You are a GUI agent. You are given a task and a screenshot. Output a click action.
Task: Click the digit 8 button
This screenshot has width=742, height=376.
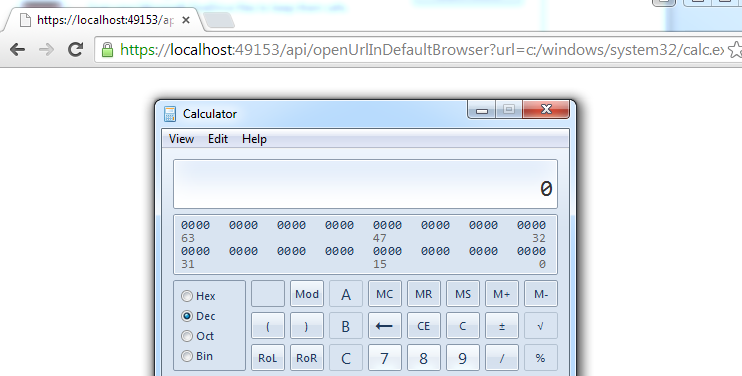pos(424,358)
